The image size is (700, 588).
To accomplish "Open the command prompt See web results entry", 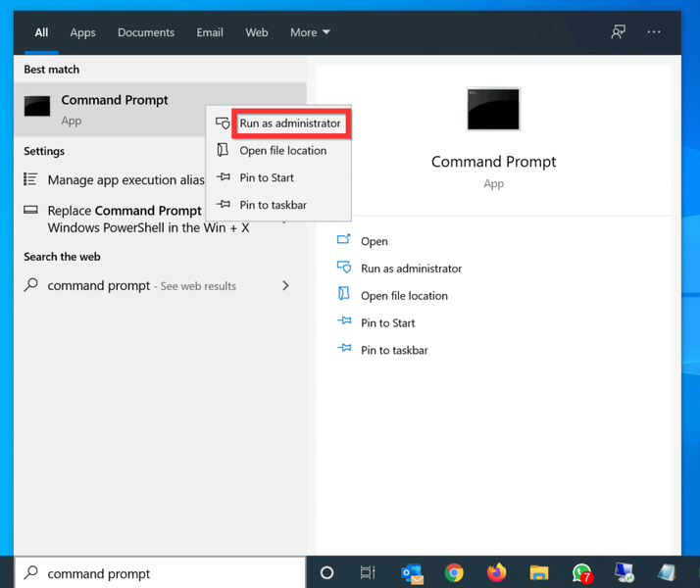I will [160, 285].
